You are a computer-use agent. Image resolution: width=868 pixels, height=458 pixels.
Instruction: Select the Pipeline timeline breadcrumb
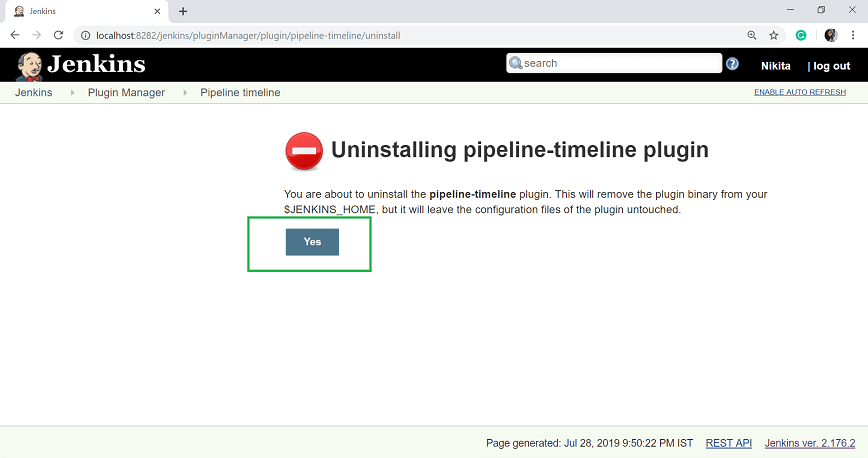tap(240, 92)
